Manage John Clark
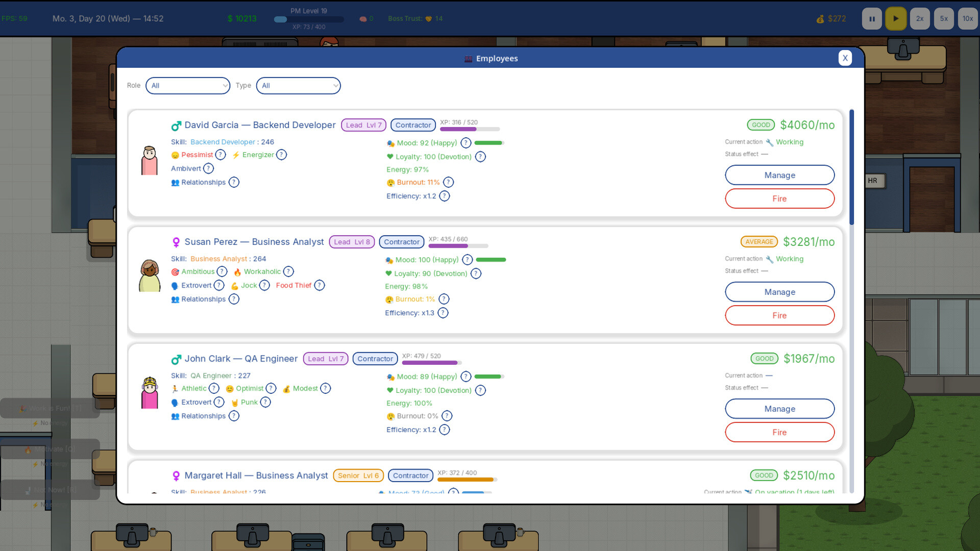980x551 pixels. (779, 409)
